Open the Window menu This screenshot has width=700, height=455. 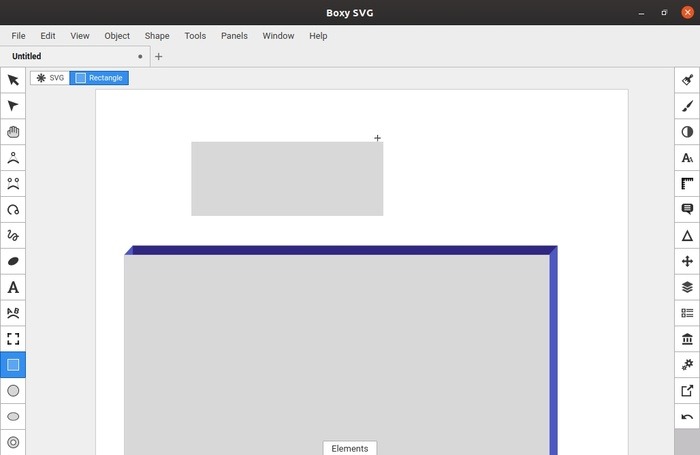278,36
